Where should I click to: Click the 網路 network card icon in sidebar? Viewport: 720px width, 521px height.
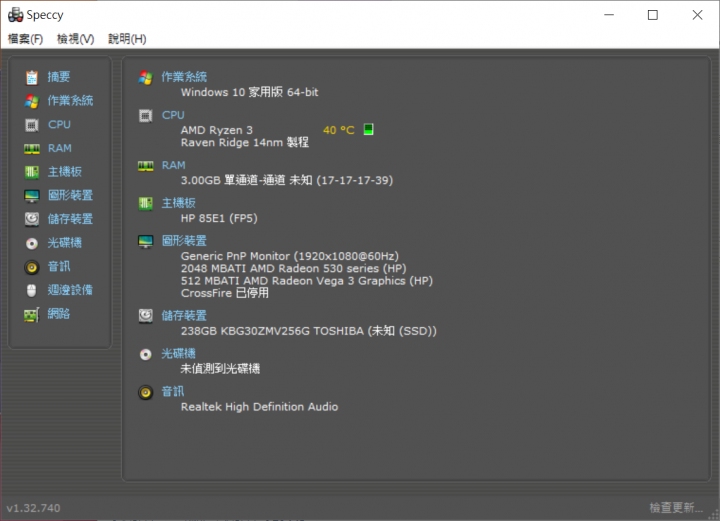[32, 315]
